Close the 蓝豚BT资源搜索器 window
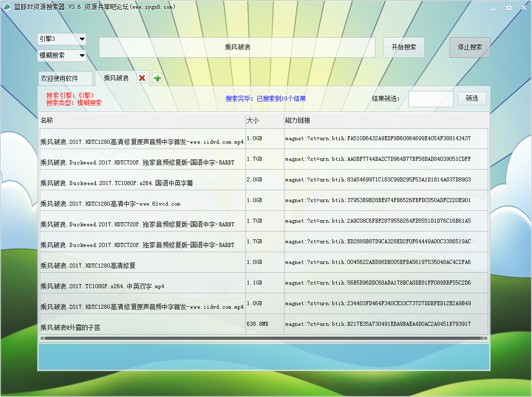The width and height of the screenshot is (532, 397). coord(524,8)
